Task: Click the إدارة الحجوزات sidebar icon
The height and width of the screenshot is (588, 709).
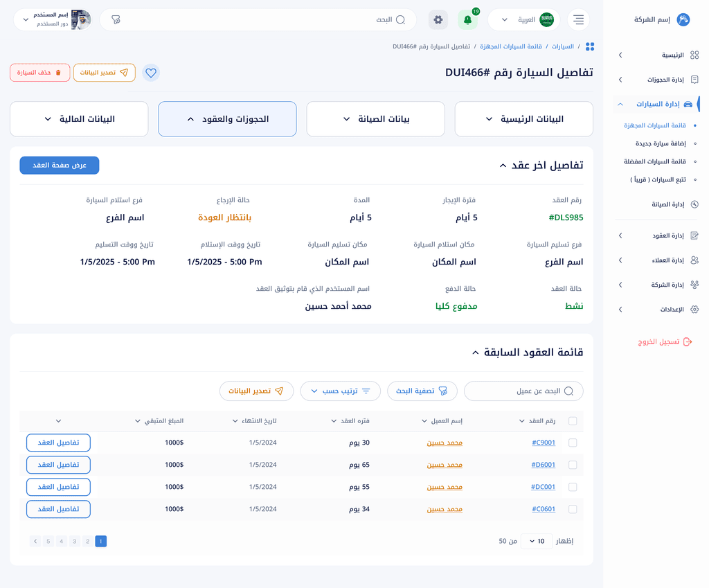Action: coord(694,80)
